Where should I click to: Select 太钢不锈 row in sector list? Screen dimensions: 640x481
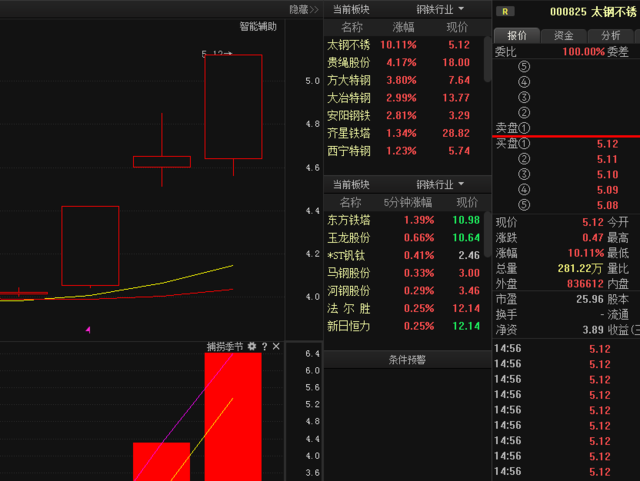click(404, 45)
